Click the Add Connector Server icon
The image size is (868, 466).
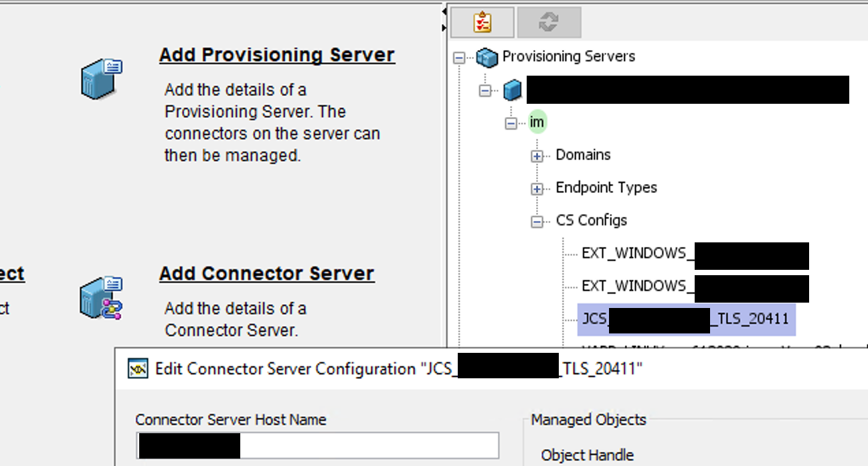pos(101,298)
